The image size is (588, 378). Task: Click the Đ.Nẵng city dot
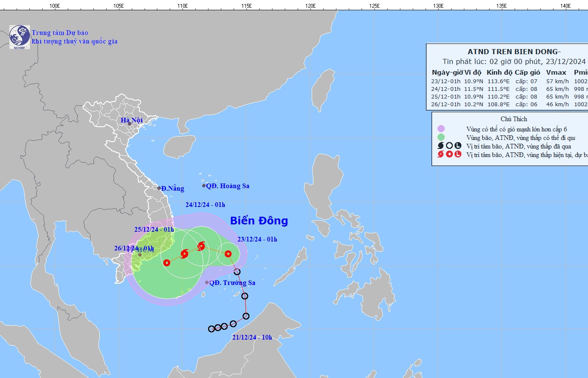159,188
